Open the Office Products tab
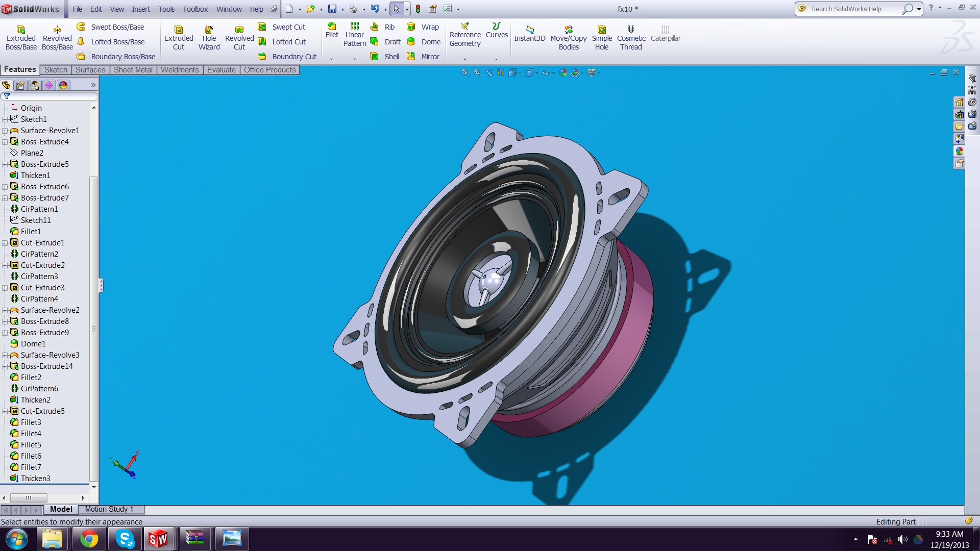 tap(270, 70)
